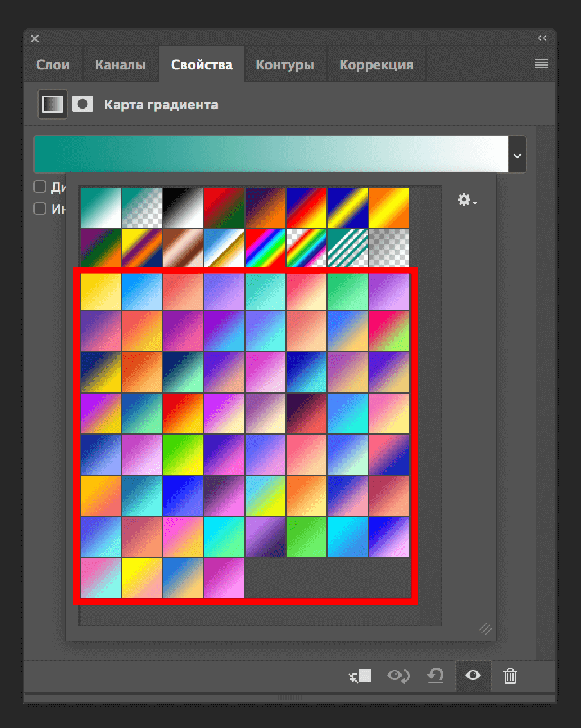The image size is (581, 728).
Task: Click the reset adjustment arrow icon
Action: point(436,676)
